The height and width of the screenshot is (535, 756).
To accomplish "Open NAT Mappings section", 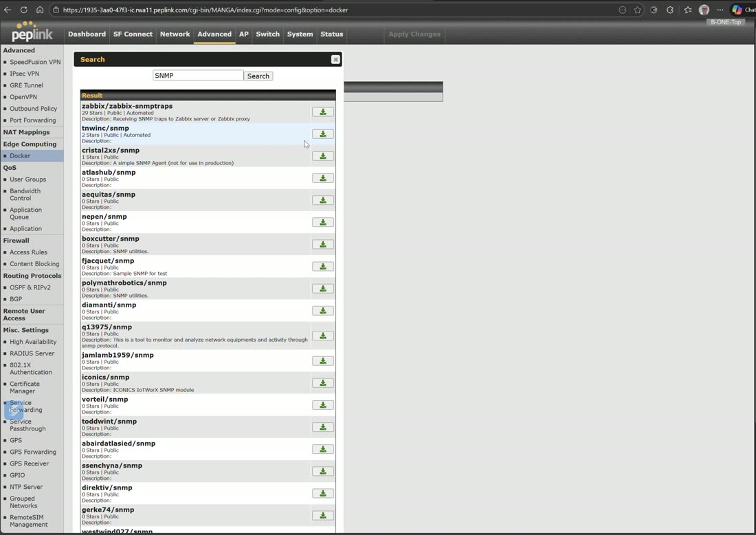I will click(x=27, y=132).
